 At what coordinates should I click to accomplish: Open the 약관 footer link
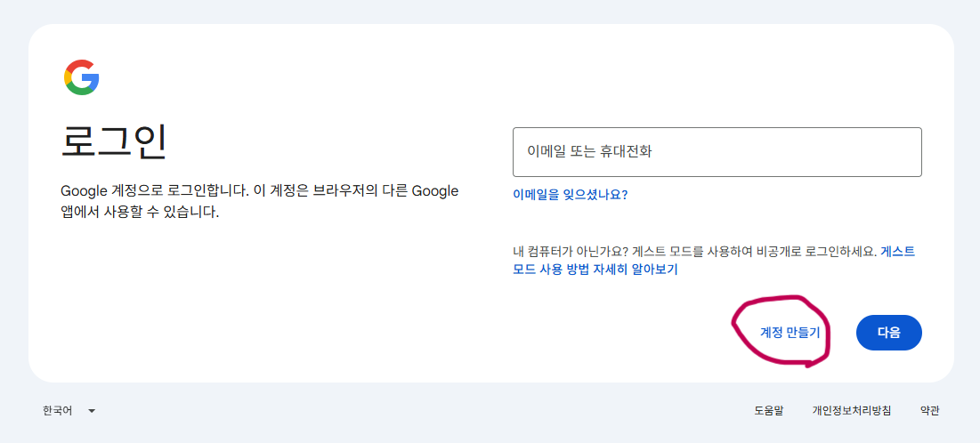(929, 410)
